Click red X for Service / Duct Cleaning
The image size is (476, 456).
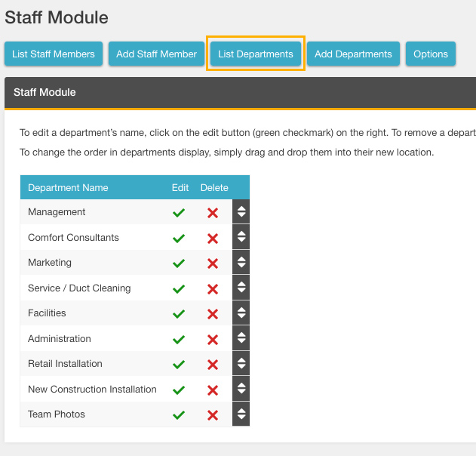point(213,289)
